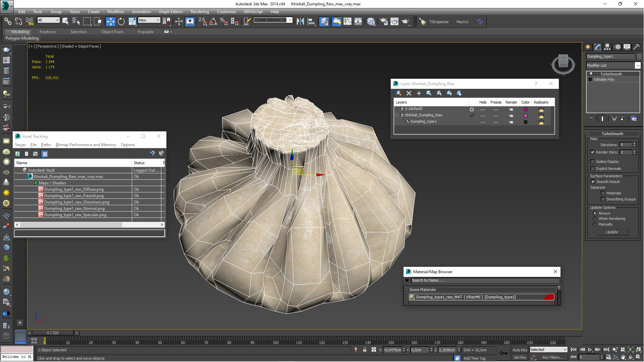This screenshot has width=644, height=362.
Task: Toggle Percent Snap tool
Action: point(224,21)
